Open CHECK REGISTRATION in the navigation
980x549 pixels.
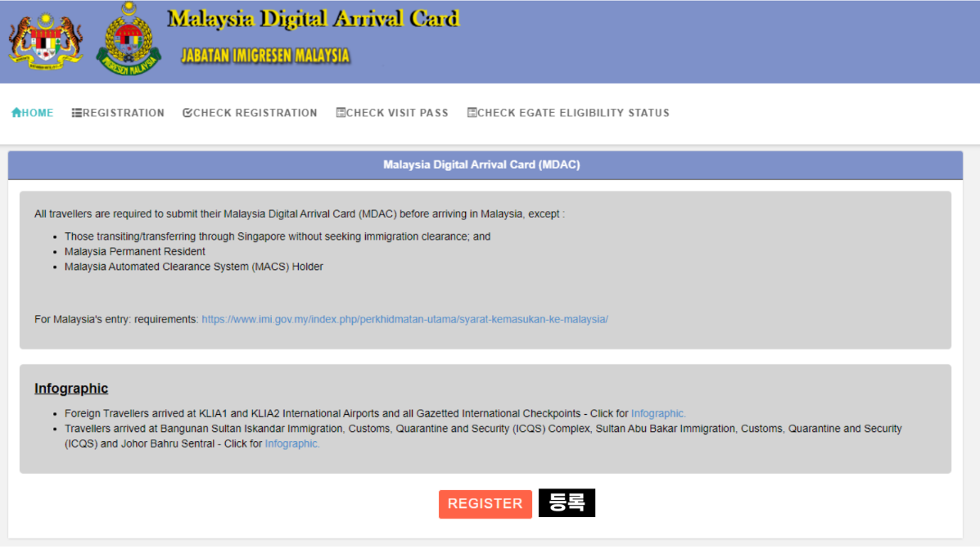[250, 113]
